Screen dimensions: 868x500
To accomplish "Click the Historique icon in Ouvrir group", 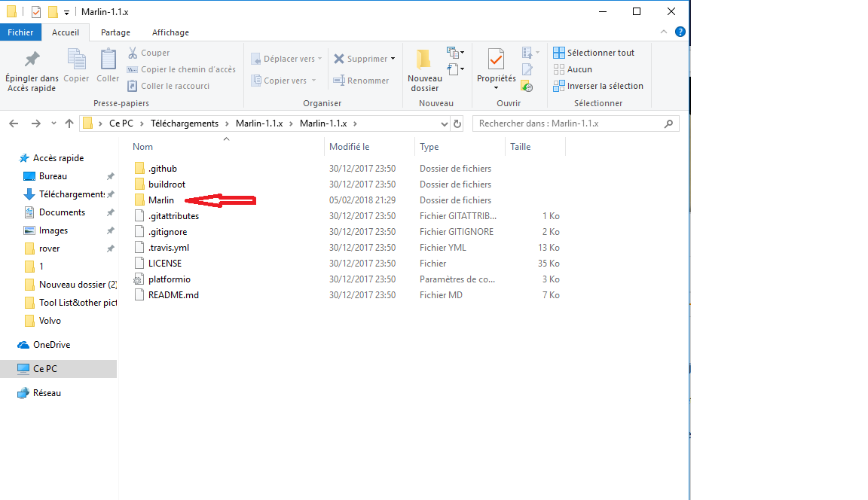I will tap(527, 87).
